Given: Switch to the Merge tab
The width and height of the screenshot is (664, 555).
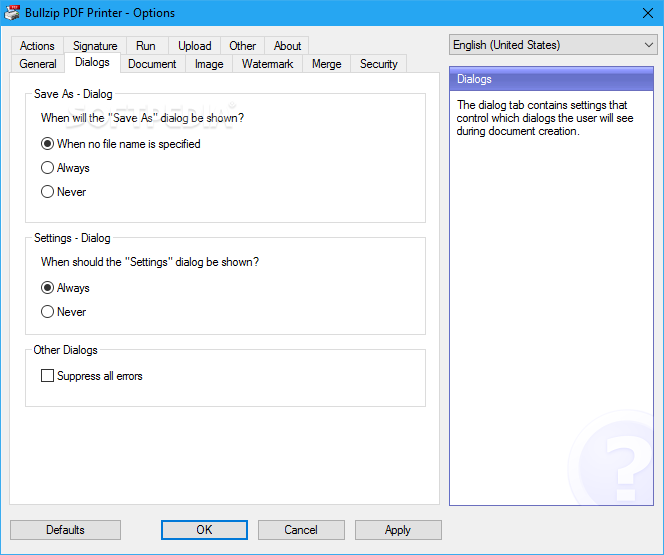Looking at the screenshot, I should coord(326,64).
